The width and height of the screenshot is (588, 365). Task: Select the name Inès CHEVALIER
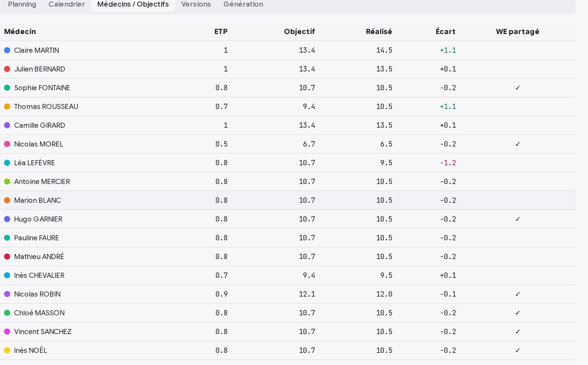[39, 275]
